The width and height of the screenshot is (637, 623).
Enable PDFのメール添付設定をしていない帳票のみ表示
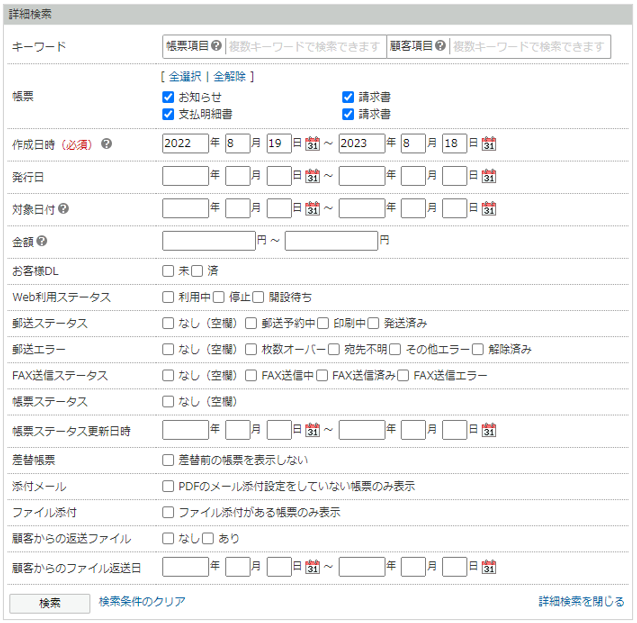[168, 486]
